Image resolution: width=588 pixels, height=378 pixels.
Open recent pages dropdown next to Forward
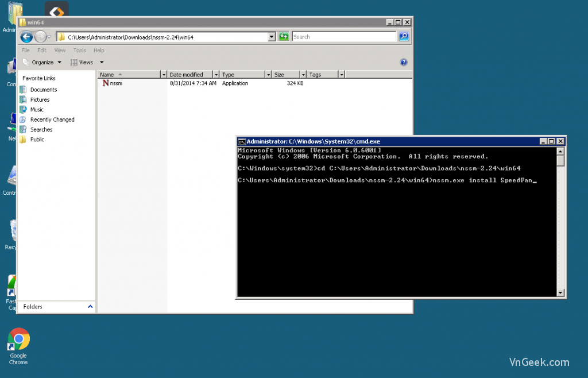(49, 37)
